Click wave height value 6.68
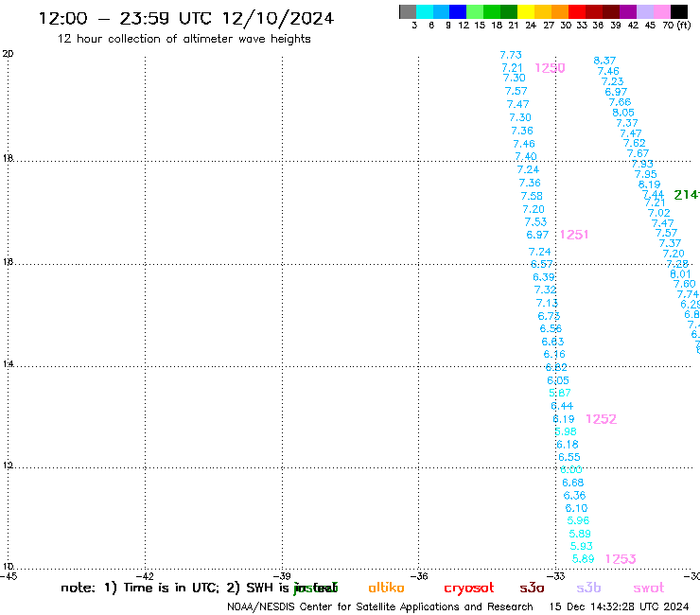Image resolution: width=700 pixels, height=615 pixels. pyautogui.click(x=572, y=483)
